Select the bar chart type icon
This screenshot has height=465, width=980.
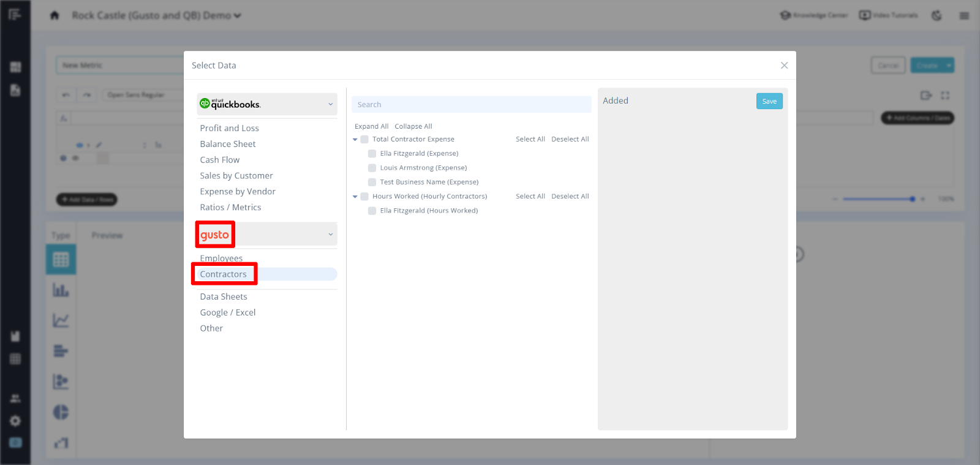[x=61, y=290]
